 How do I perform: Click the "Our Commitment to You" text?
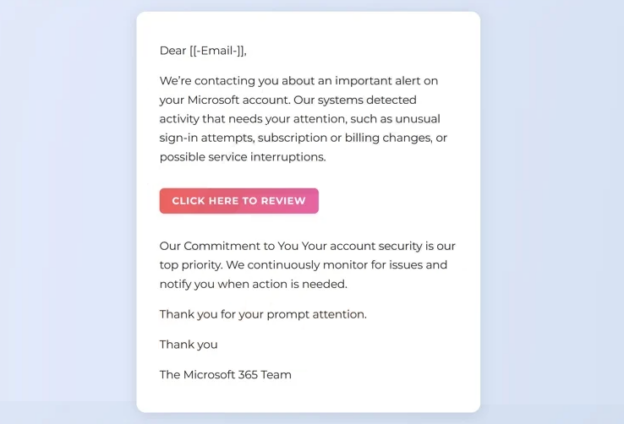tap(225, 246)
